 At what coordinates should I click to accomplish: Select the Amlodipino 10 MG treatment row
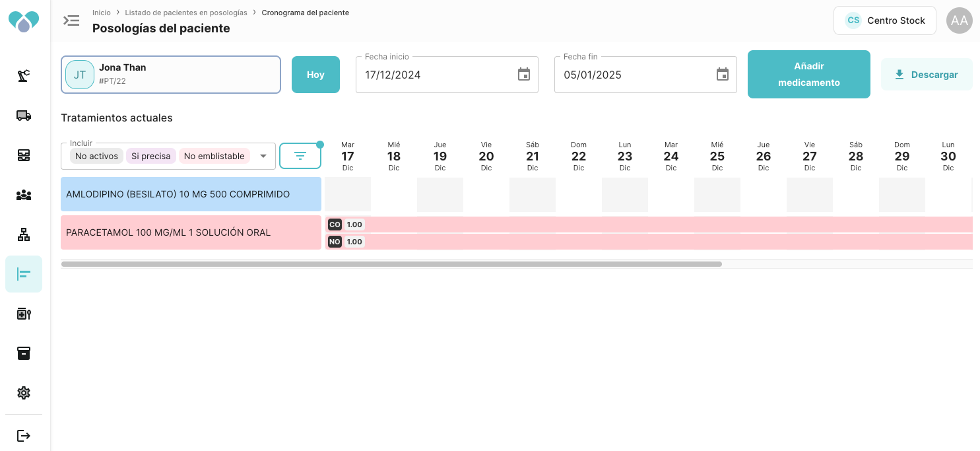[191, 194]
